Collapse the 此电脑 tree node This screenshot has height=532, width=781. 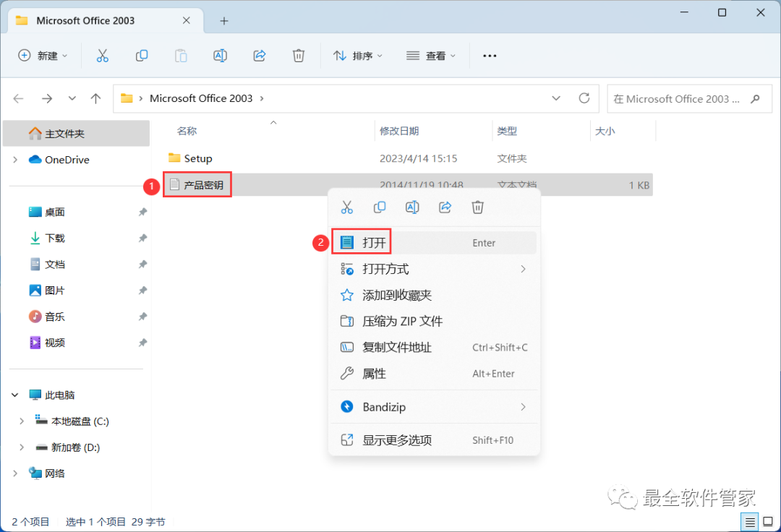(x=15, y=395)
